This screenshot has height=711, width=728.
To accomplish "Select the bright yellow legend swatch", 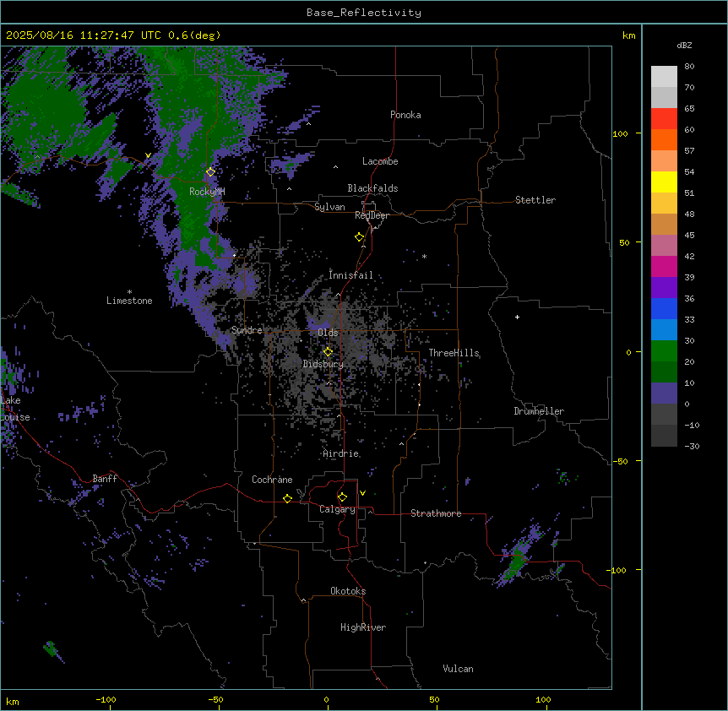I will pyautogui.click(x=664, y=182).
